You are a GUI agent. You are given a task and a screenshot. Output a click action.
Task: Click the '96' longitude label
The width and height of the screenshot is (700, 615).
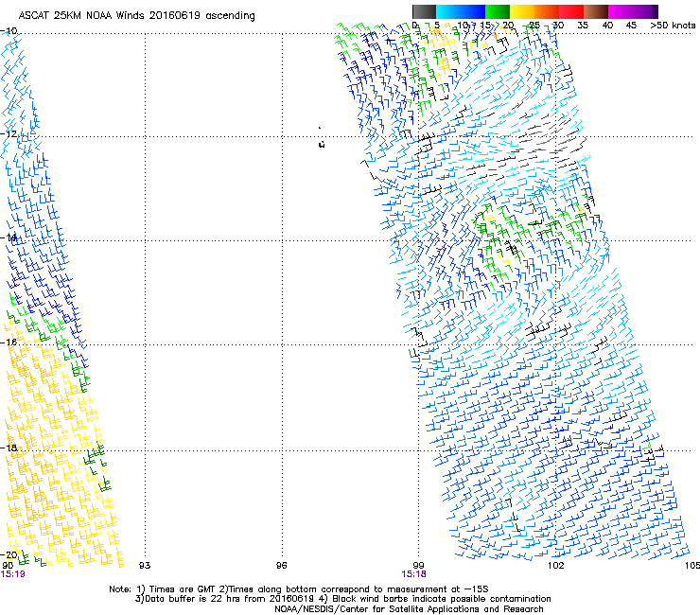coord(281,566)
